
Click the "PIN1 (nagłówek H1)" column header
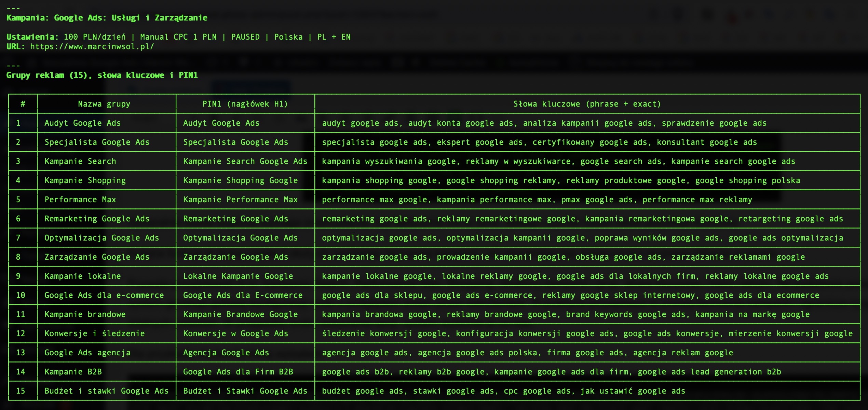click(245, 104)
